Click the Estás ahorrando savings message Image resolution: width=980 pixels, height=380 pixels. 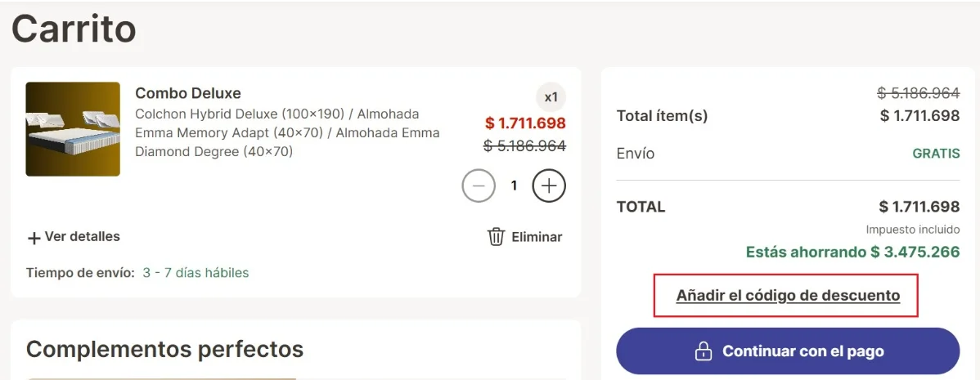[x=852, y=252]
